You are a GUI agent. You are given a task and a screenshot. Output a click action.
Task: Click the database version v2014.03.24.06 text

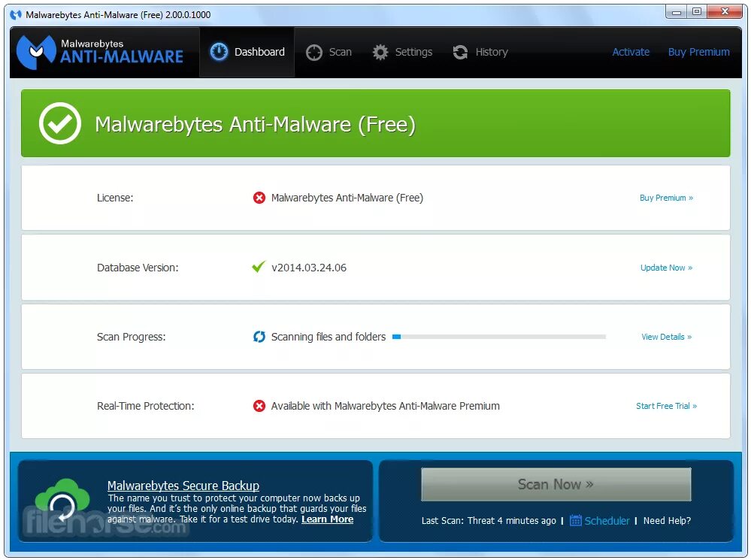(309, 268)
